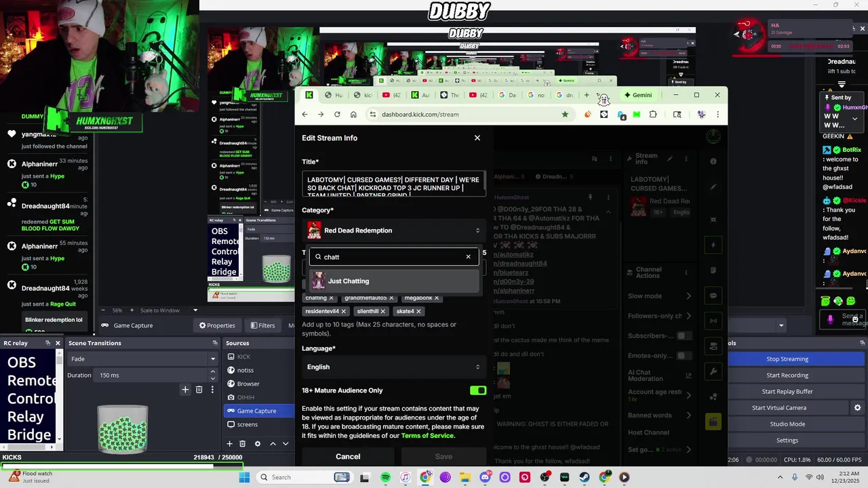
Task: Open Chrome home page button
Action: click(x=353, y=115)
